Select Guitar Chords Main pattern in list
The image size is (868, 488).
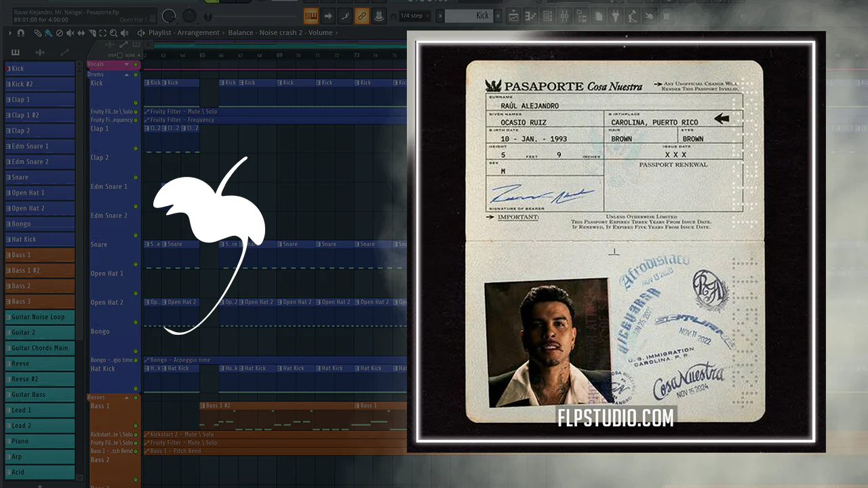tap(40, 348)
